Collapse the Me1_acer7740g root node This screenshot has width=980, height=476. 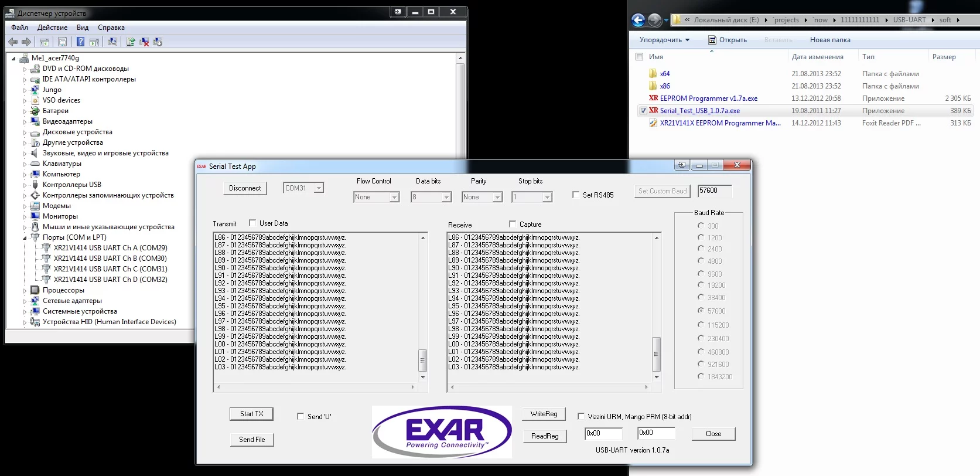(x=13, y=59)
